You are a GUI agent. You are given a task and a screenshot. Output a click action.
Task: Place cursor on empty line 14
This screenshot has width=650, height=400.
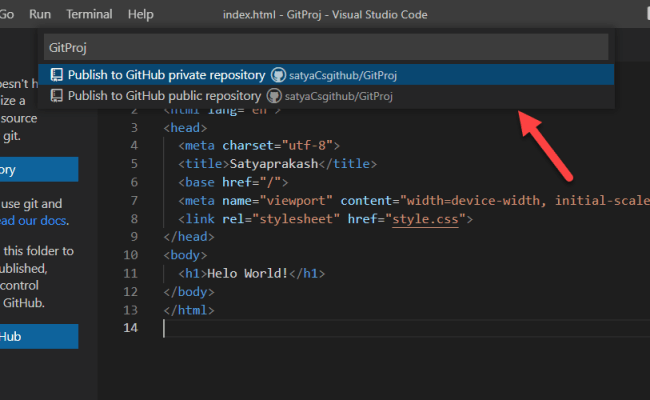click(x=406, y=328)
